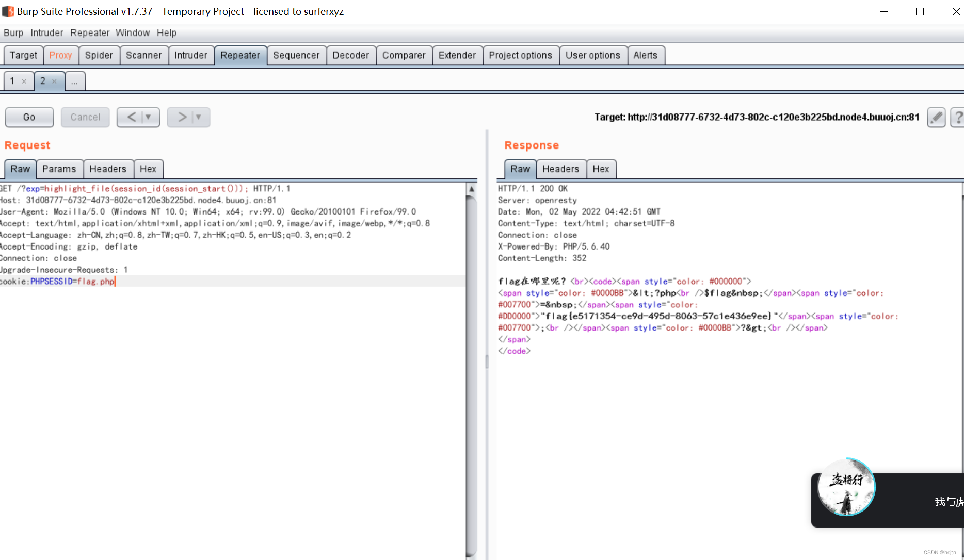Switch to the Comparer tab
The width and height of the screenshot is (964, 560).
pyautogui.click(x=404, y=55)
